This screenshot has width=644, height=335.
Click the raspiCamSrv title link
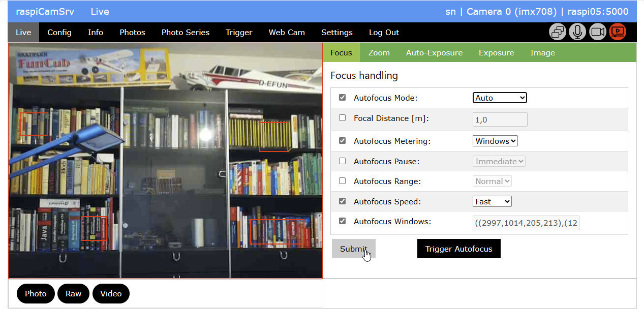coord(45,12)
